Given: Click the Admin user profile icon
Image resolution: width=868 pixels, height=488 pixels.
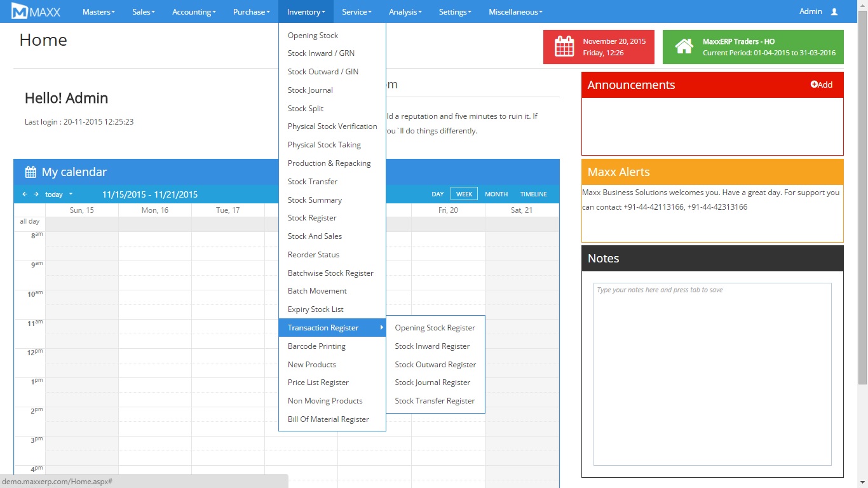Looking at the screenshot, I should pos(834,11).
